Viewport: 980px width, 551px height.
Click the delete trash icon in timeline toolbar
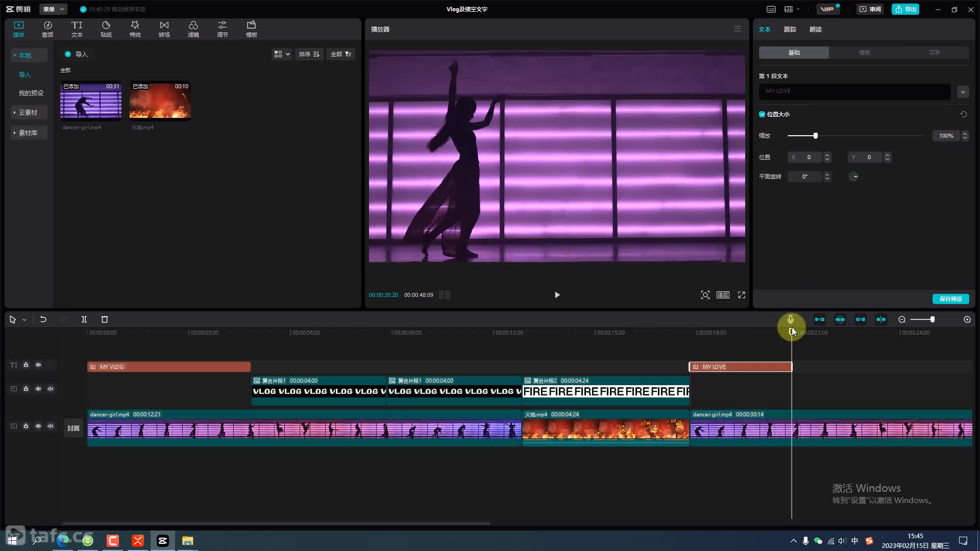[105, 319]
